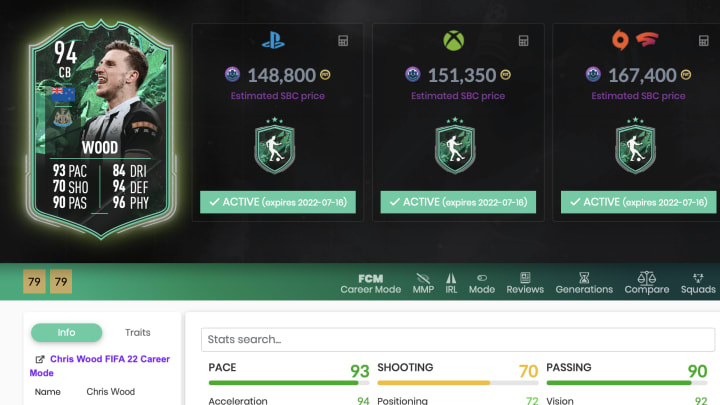Click the PlayStation platform icon
720x405 pixels.
click(273, 40)
